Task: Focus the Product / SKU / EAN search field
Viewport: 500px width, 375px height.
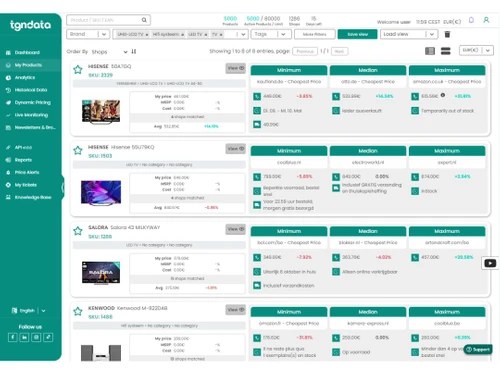Action: pos(108,20)
